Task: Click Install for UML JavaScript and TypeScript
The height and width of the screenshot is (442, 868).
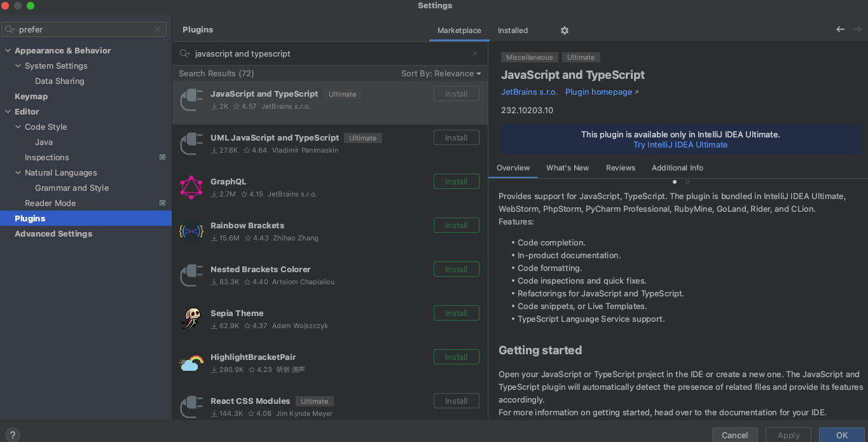Action: 456,137
